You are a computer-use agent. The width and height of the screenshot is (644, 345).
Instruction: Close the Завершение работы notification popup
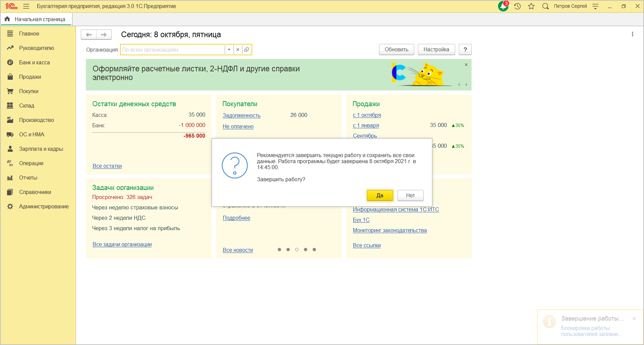(x=634, y=319)
